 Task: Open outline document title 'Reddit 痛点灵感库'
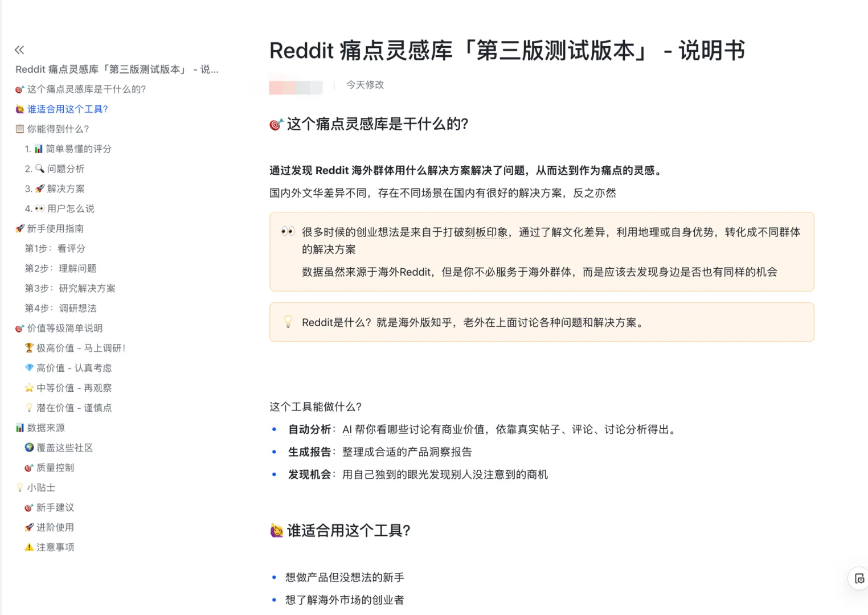[x=117, y=69]
